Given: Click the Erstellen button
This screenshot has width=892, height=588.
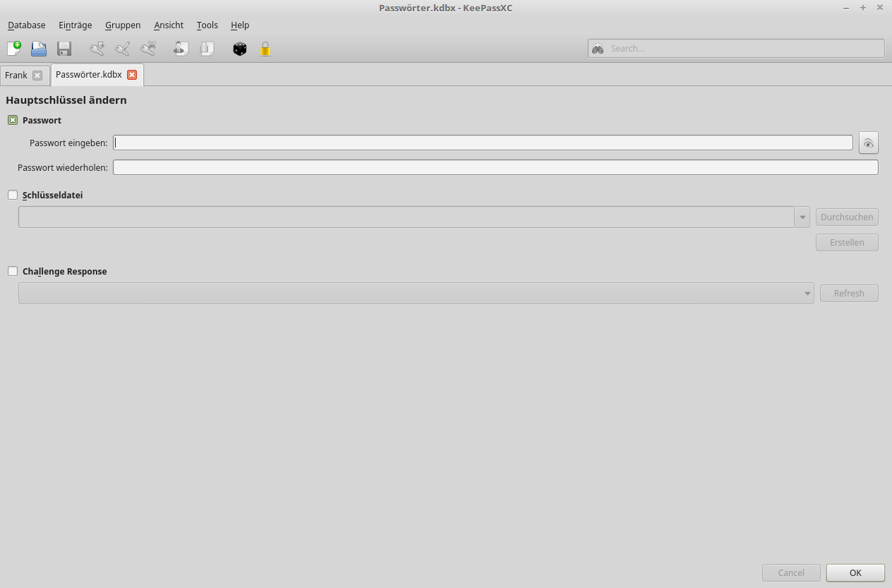Looking at the screenshot, I should 847,243.
